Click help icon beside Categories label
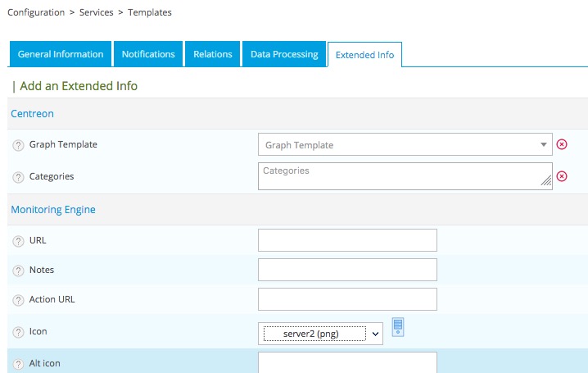The width and height of the screenshot is (588, 373). coord(18,176)
